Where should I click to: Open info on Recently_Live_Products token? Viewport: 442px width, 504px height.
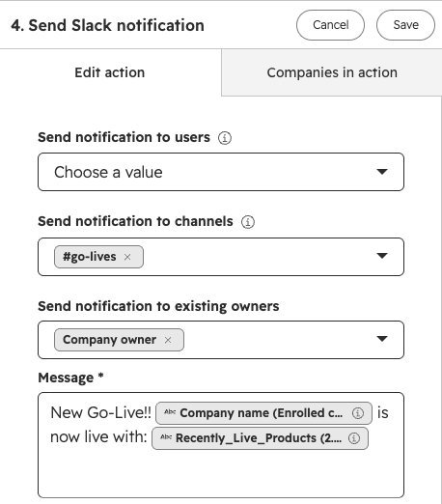pyautogui.click(x=354, y=438)
